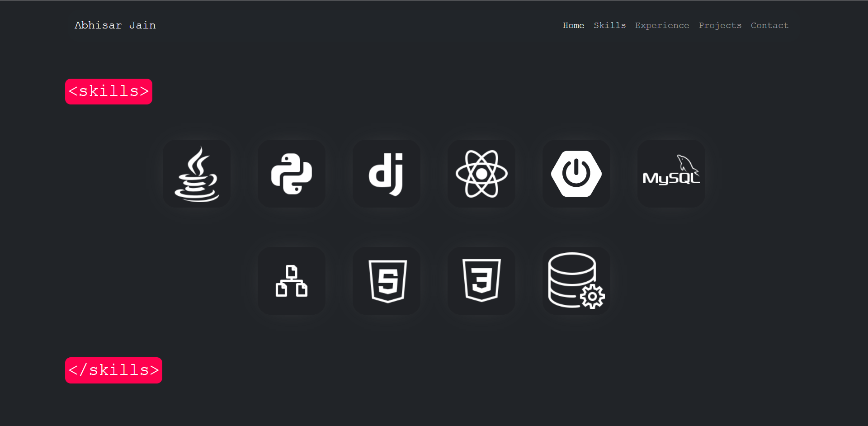Click the React atom icon

click(481, 174)
